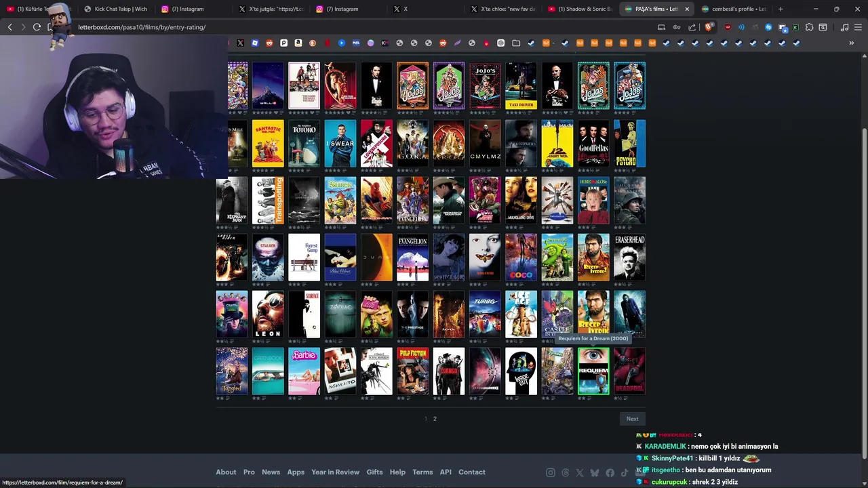
Task: Open the Gifts footer link
Action: click(x=374, y=472)
